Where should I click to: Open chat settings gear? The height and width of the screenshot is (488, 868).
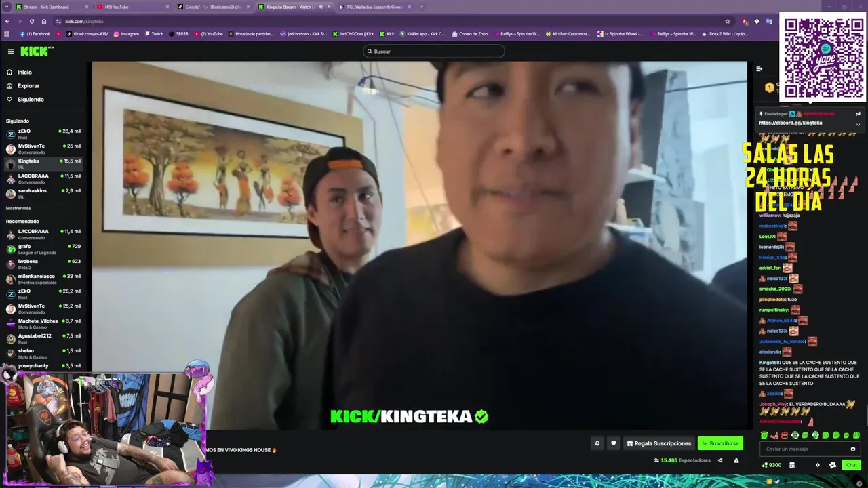[x=817, y=465]
